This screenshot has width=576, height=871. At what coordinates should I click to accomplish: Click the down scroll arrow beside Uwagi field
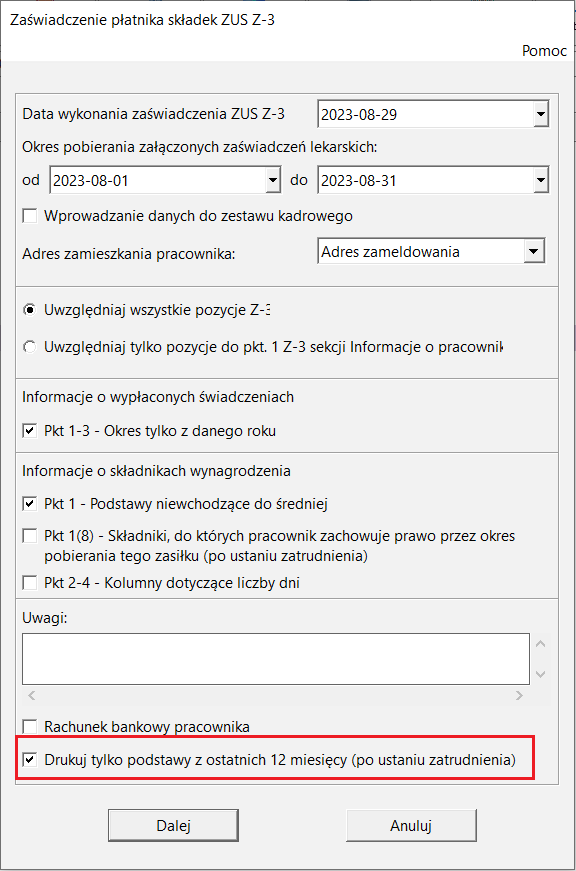click(x=542, y=673)
